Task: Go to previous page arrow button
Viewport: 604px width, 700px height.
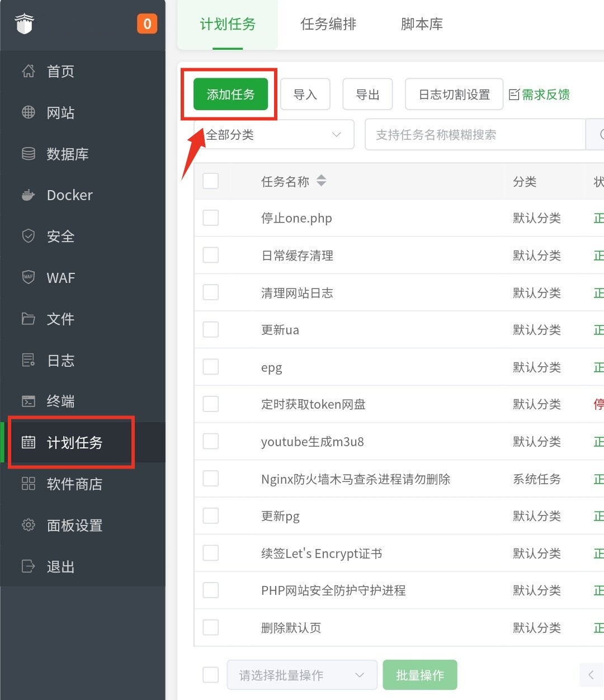Action: (x=591, y=675)
